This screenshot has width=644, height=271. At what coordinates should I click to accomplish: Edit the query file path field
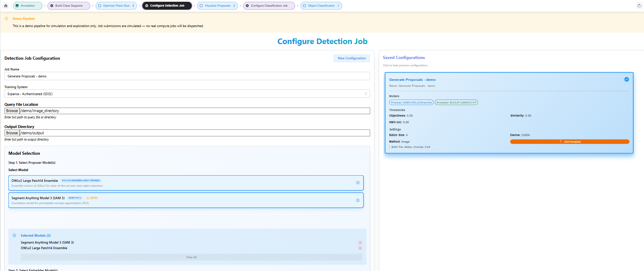195,111
